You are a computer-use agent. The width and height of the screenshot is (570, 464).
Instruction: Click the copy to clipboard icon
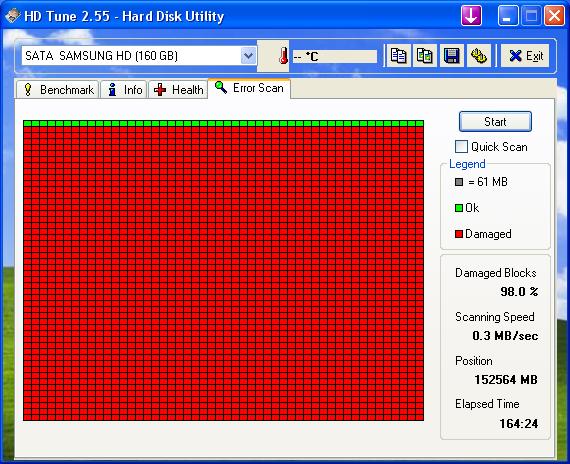398,56
